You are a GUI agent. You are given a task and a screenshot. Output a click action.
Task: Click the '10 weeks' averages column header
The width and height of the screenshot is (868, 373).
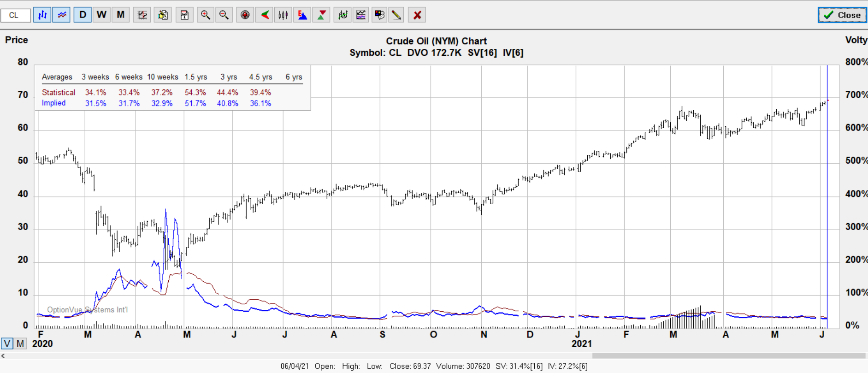click(x=163, y=77)
